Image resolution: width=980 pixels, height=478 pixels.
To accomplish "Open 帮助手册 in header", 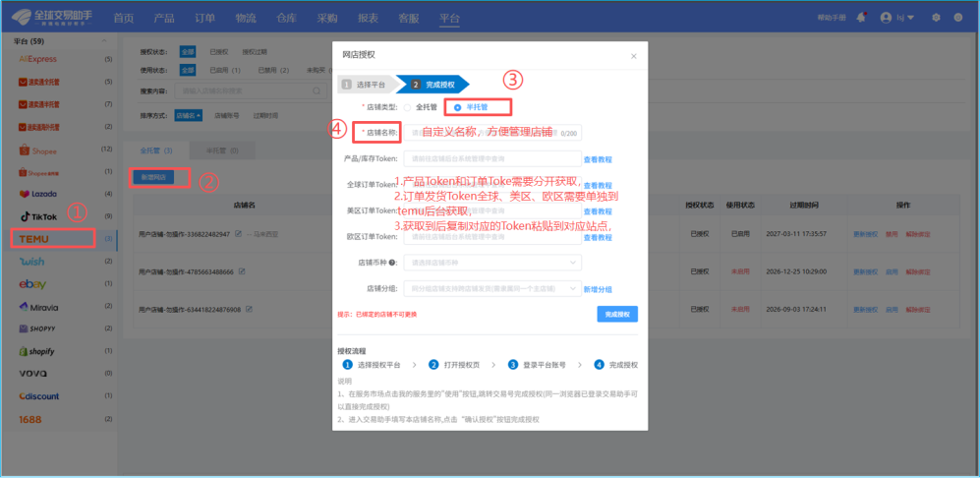I will (832, 18).
